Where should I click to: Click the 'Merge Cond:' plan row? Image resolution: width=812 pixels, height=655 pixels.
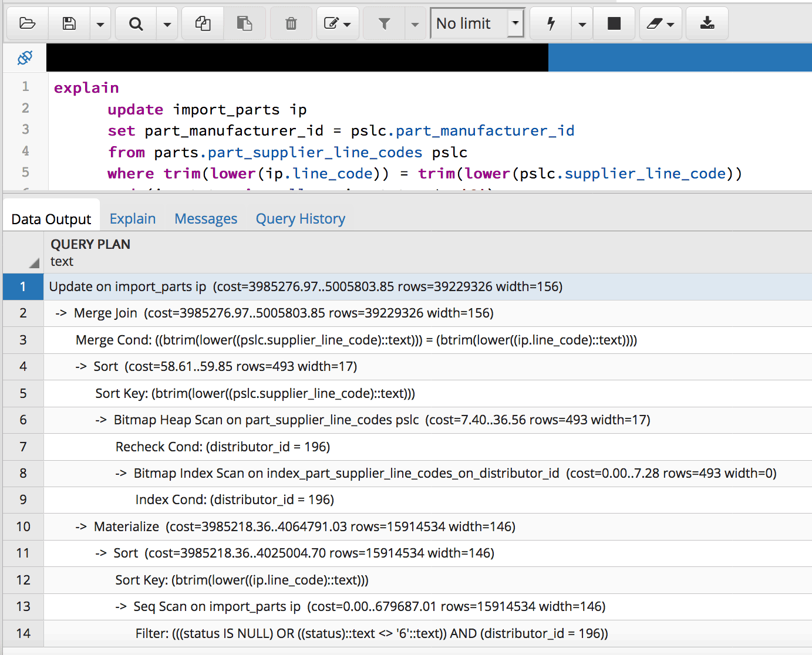[x=428, y=340]
